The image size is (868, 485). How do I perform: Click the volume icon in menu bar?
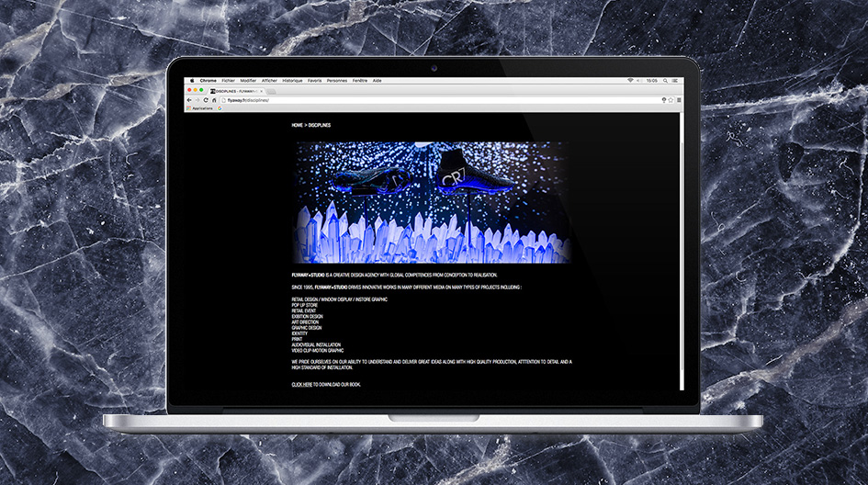coord(638,81)
